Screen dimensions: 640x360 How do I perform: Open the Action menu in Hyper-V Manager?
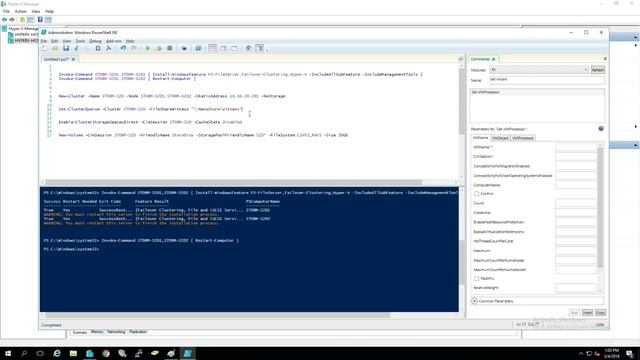pos(20,11)
